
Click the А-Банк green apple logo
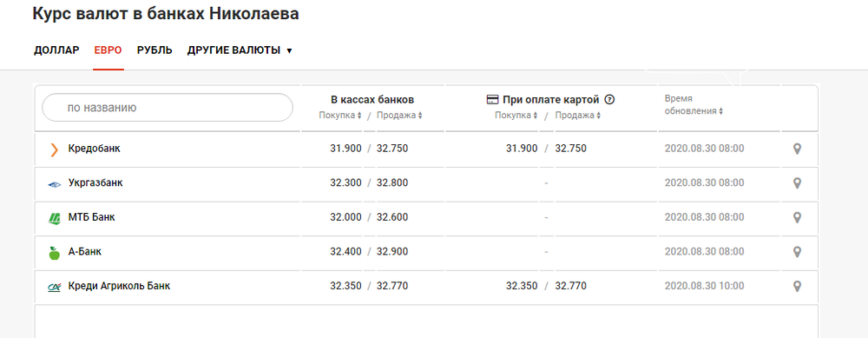pos(54,253)
